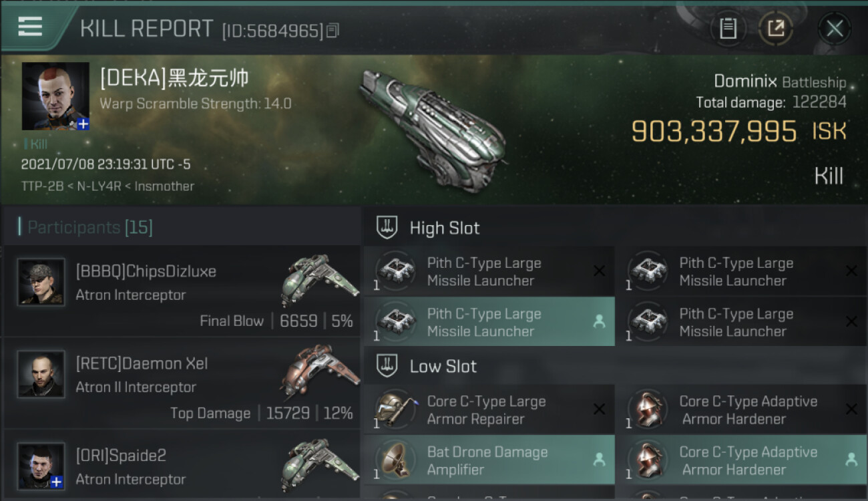
Task: Add contact plus badge on victim portrait
Action: pos(83,124)
